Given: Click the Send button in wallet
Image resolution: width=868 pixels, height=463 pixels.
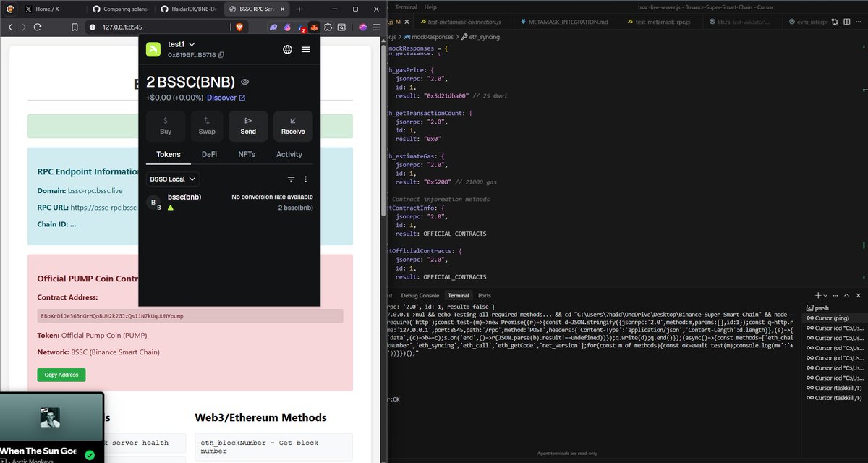Looking at the screenshot, I should (248, 126).
